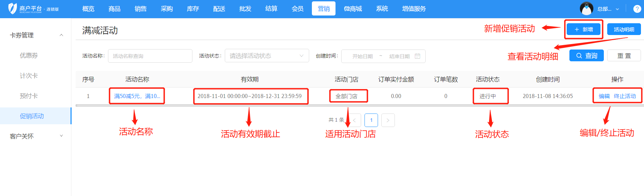Open the 库存 top menu
644x196 pixels.
tap(193, 9)
